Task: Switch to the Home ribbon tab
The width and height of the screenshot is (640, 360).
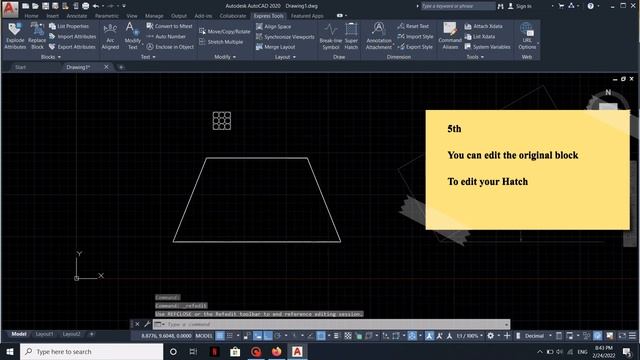Action: (31, 16)
